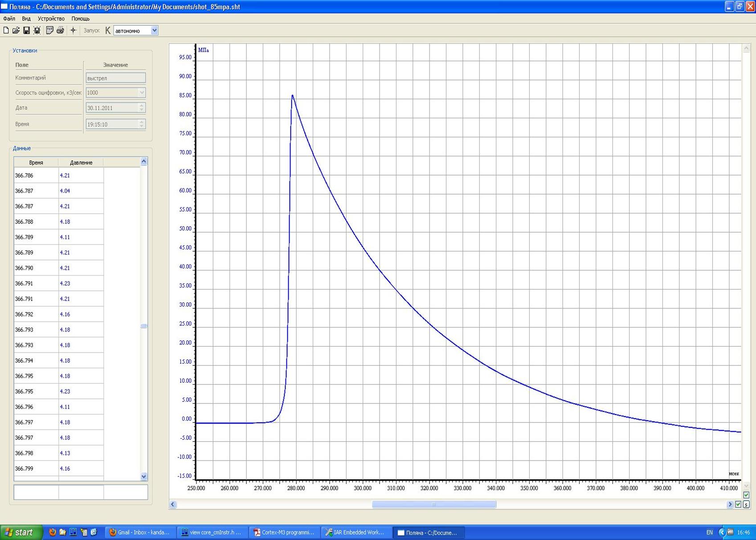The width and height of the screenshot is (756, 540).
Task: Open the Файл menu
Action: tap(9, 19)
